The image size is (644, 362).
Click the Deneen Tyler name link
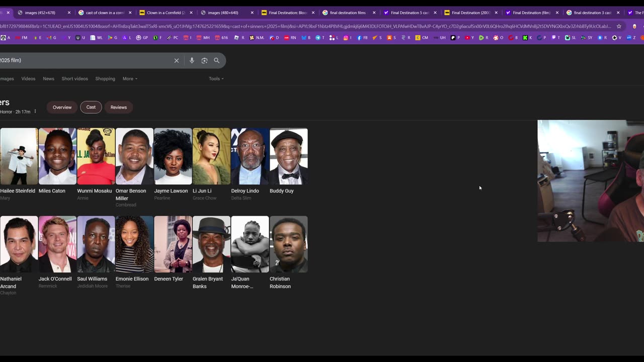169,279
